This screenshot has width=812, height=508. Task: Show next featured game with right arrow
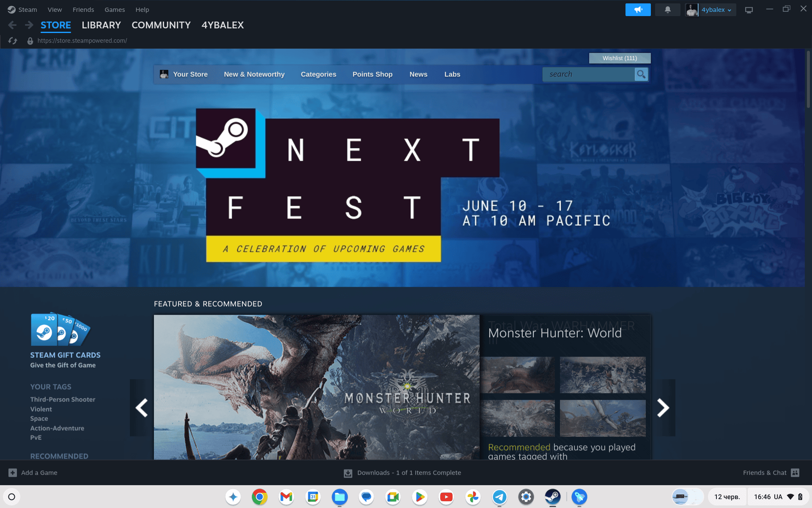pyautogui.click(x=663, y=408)
